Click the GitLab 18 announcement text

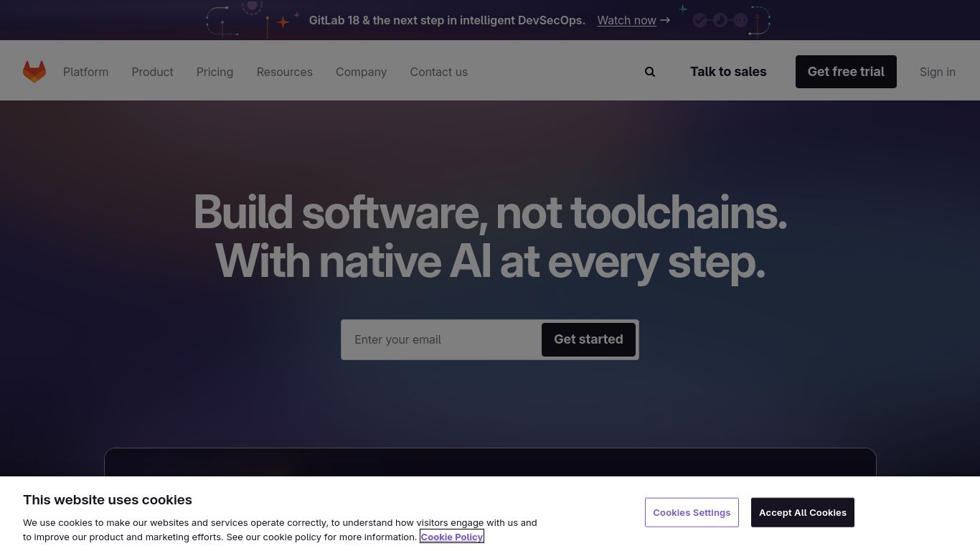[447, 20]
